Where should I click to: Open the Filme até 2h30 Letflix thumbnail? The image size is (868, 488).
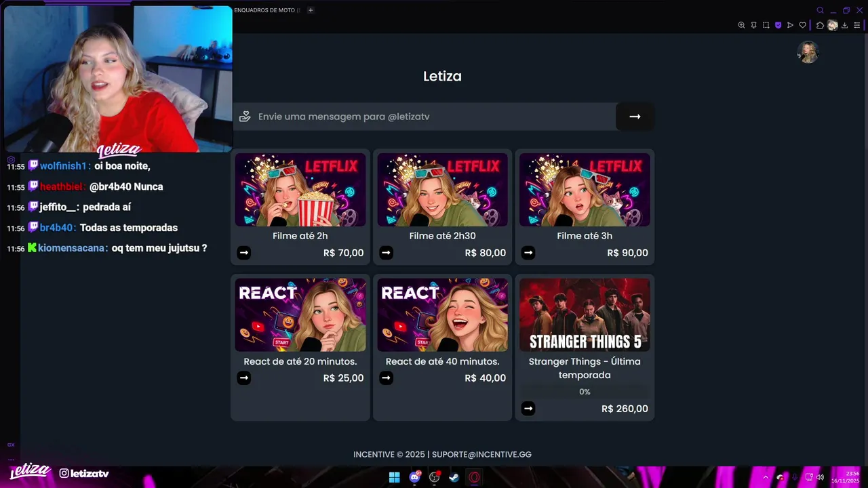click(442, 190)
